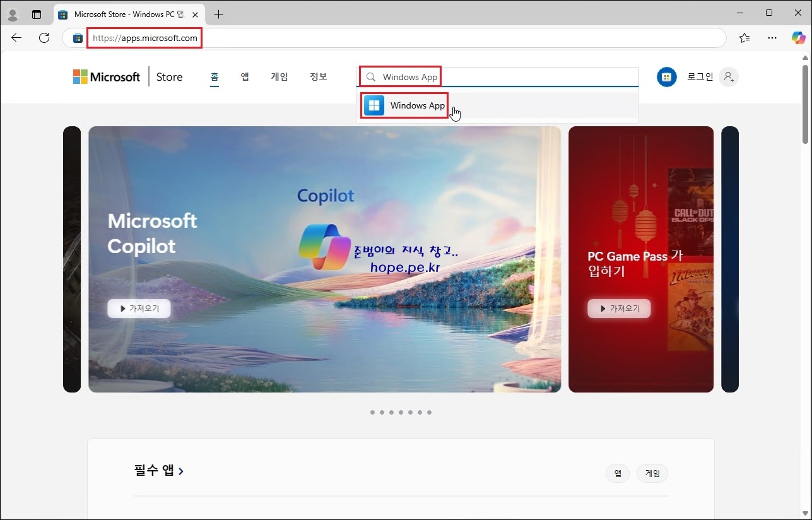Select the 홈 navigation tab
812x520 pixels.
215,77
